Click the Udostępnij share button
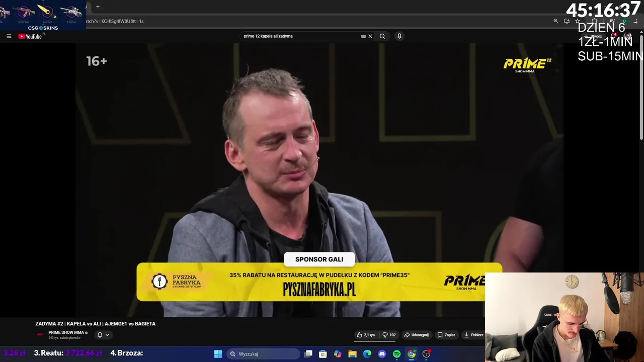The width and height of the screenshot is (644, 362). pos(417,335)
